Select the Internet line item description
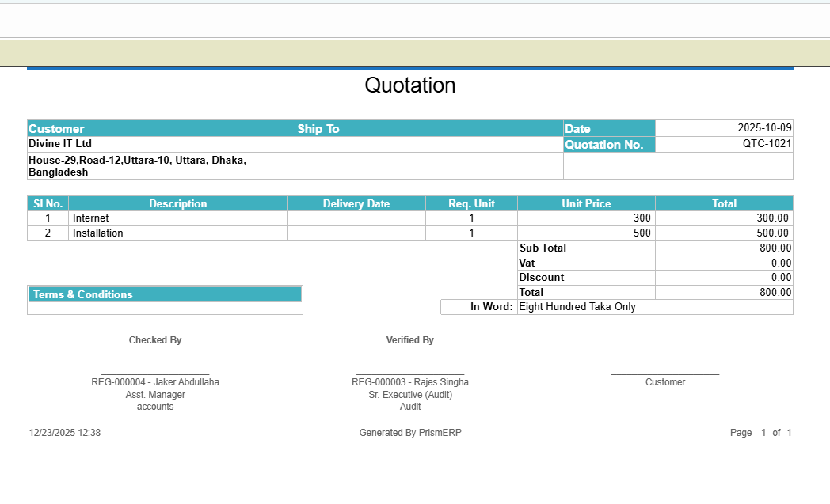The image size is (830, 504). click(x=91, y=218)
